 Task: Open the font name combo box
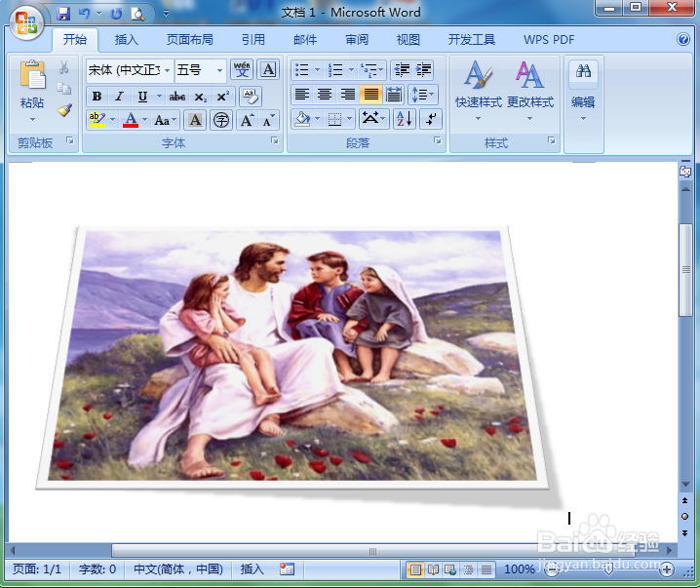tap(129, 70)
